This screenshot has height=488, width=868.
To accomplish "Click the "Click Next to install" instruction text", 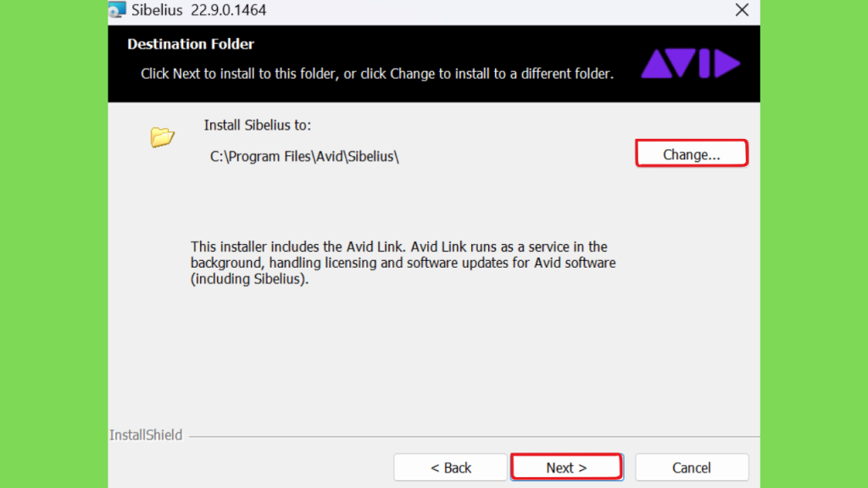I will tap(377, 74).
